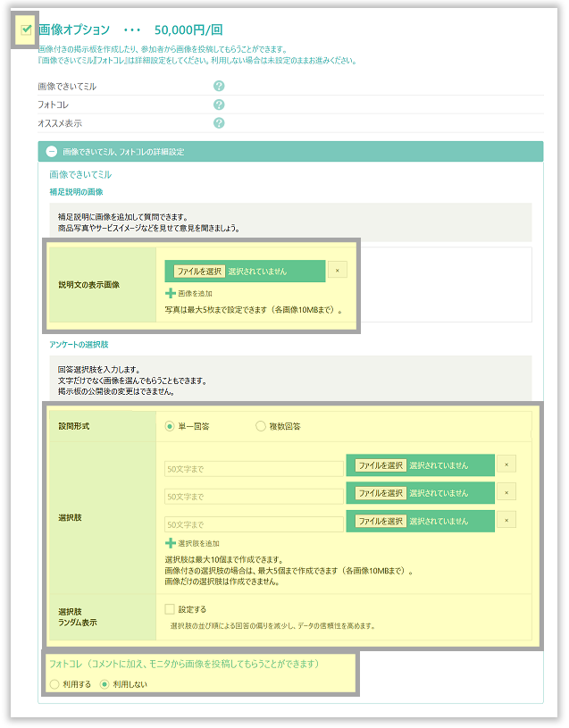Select 単一回答 radio button
The width and height of the screenshot is (569, 728).
170,426
